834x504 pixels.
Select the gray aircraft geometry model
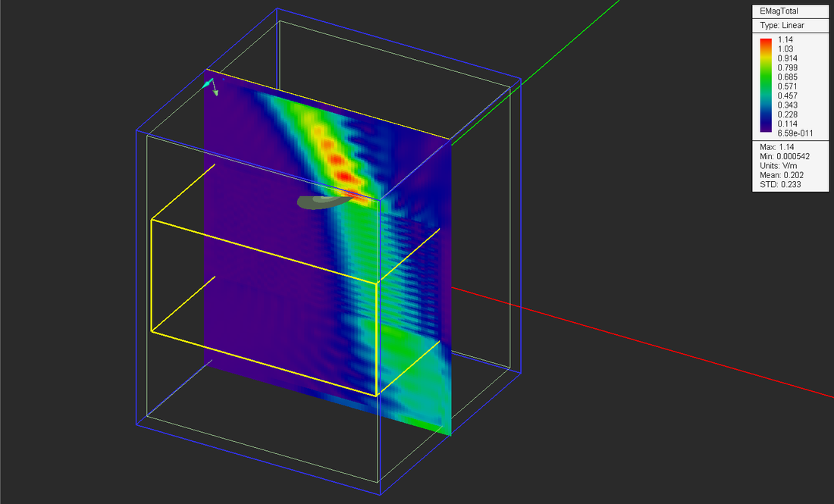[x=322, y=203]
